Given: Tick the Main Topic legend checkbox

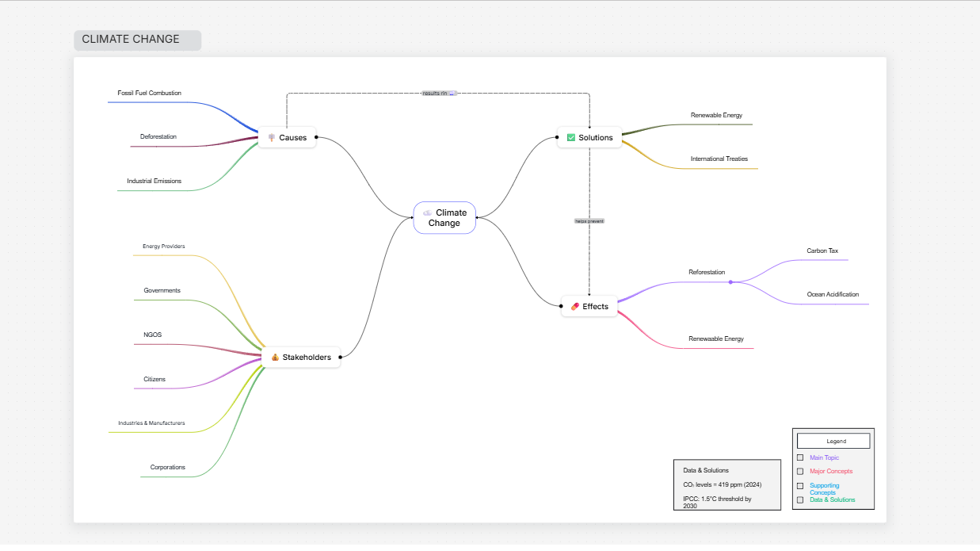Looking at the screenshot, I should (x=800, y=457).
